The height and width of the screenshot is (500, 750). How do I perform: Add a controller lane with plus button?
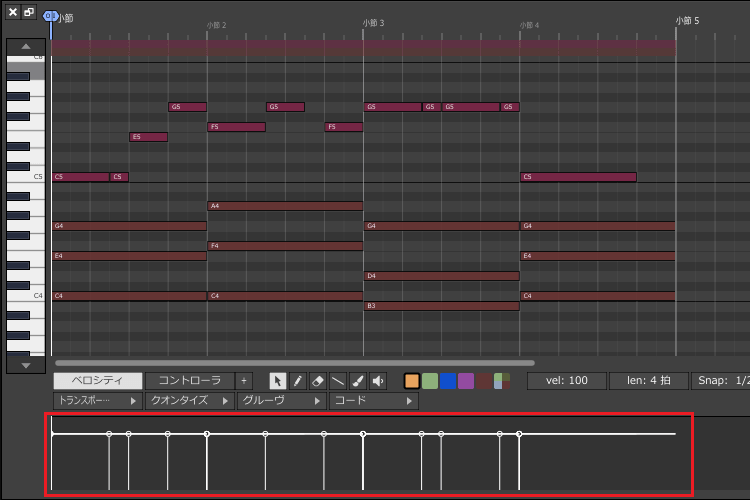(244, 381)
